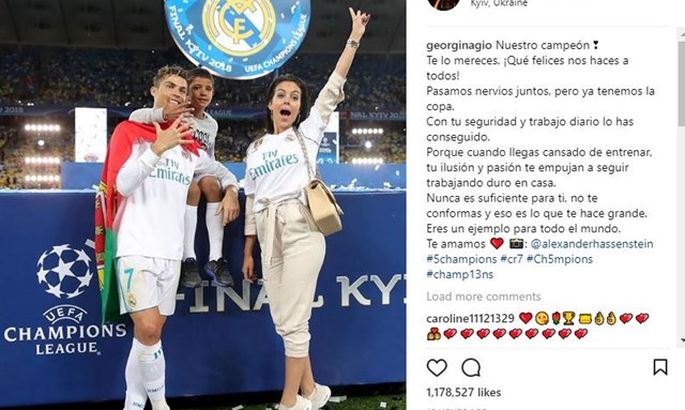Viewport: 685px width, 410px height.
Task: Open the #cr7 hashtag
Action: tap(512, 259)
